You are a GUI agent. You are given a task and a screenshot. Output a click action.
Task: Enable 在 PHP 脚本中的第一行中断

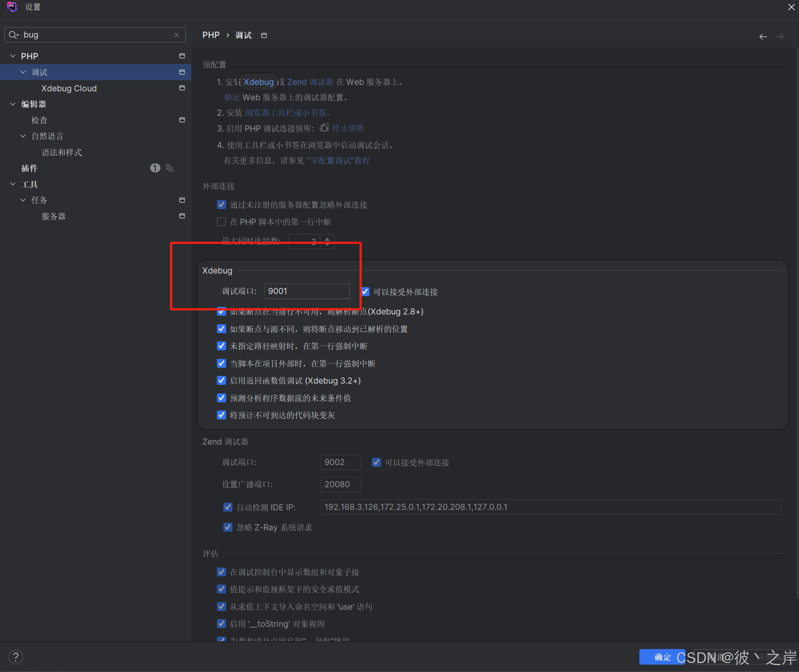coord(221,221)
